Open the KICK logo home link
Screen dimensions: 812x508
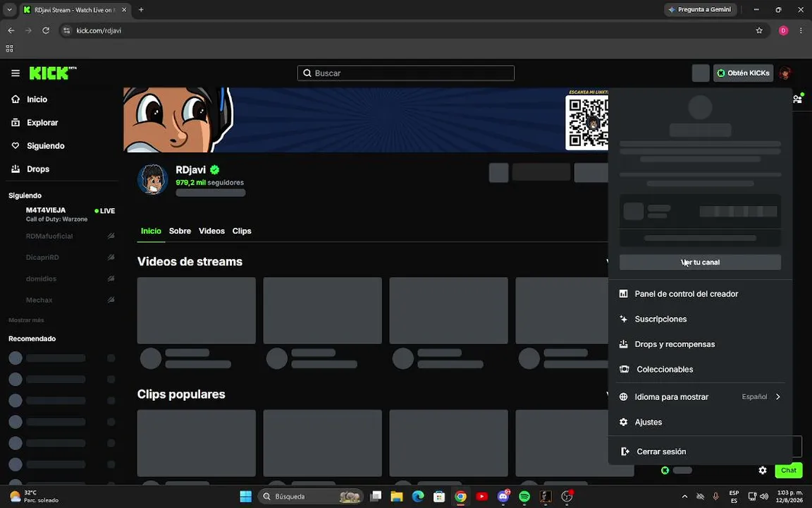(x=52, y=73)
